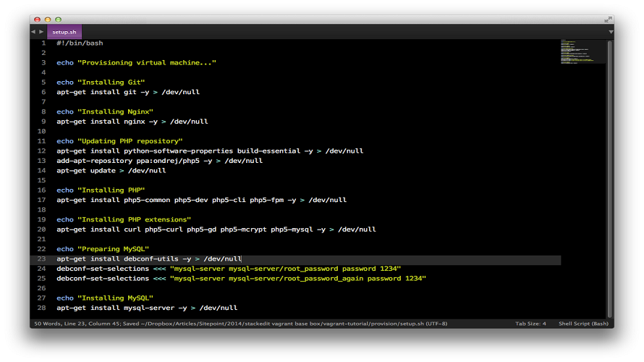Open the tab list dropdown arrow
Screen dimensions: 644x362
coord(611,32)
